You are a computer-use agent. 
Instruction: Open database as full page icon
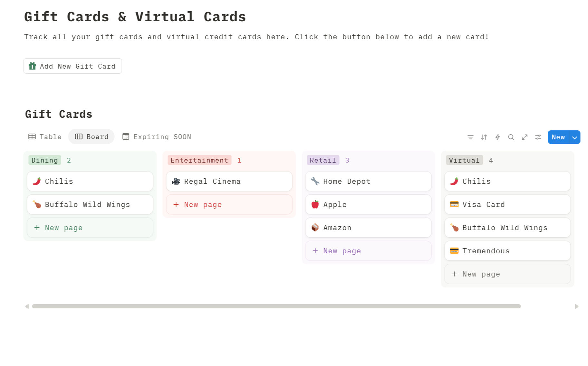click(x=525, y=137)
